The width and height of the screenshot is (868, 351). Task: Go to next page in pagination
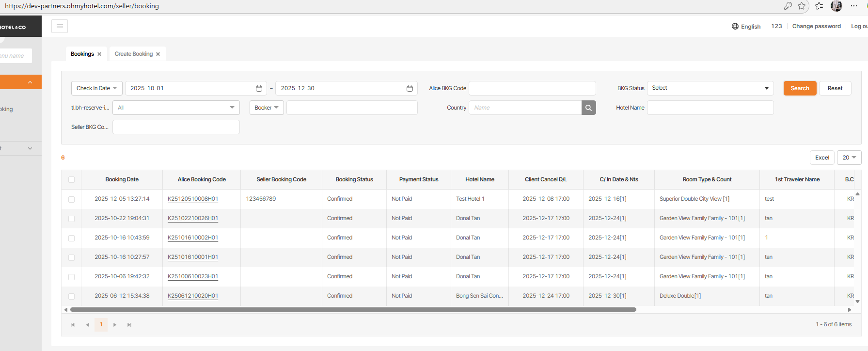pyautogui.click(x=115, y=325)
